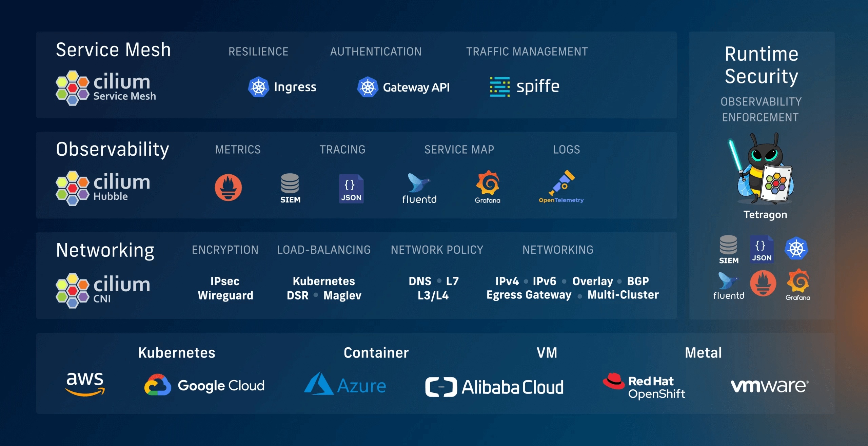Click the Cilium Hubble logo

click(x=103, y=188)
